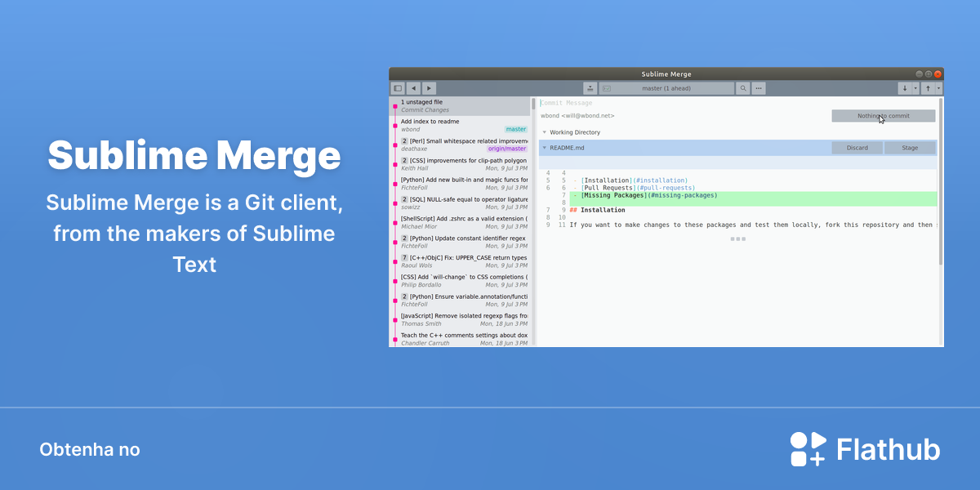Select the Python new built-in funcs commit
Screen dimensions: 980x490
(x=461, y=184)
